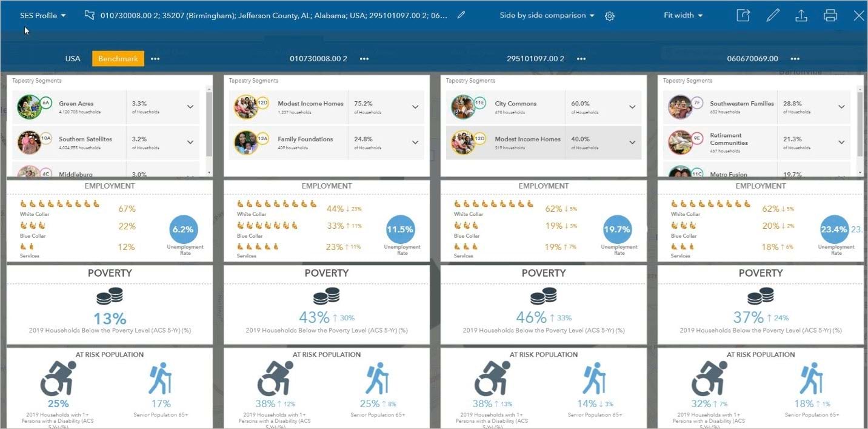Image resolution: width=868 pixels, height=429 pixels.
Task: Click wheelchair disability icon above 25%
Action: tap(58, 378)
